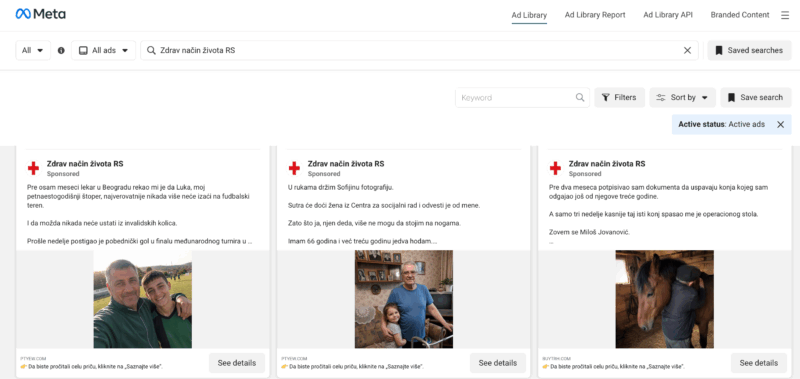Expand the Sort by dropdown
This screenshot has width=800, height=379.
[x=682, y=97]
